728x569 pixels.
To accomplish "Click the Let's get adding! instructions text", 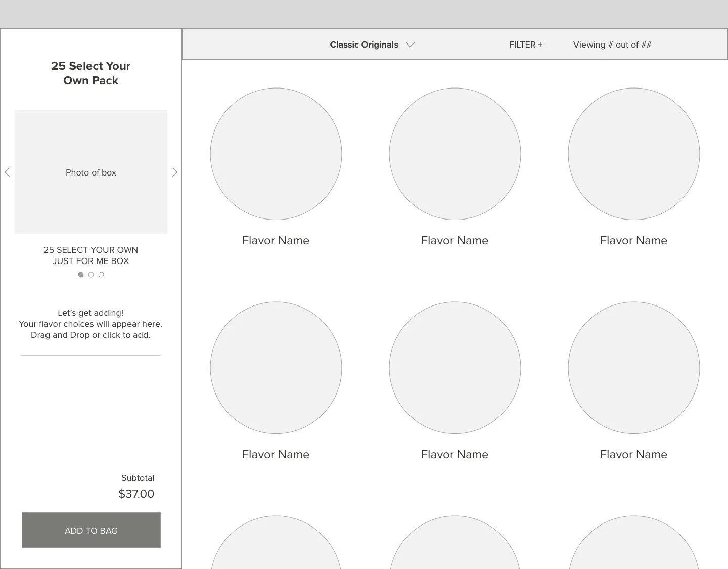I will pyautogui.click(x=90, y=324).
